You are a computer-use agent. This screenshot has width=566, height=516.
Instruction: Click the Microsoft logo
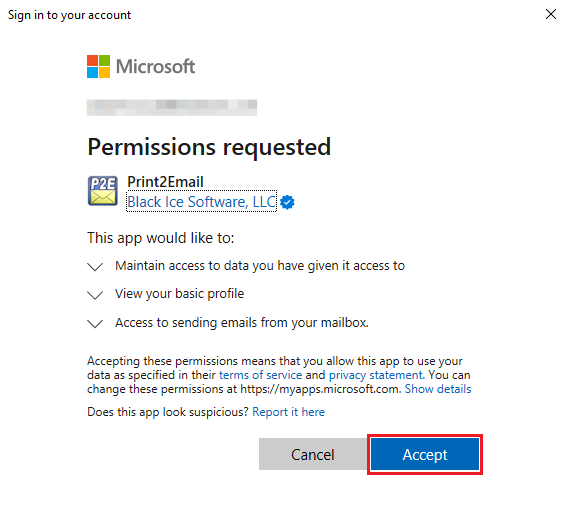[x=141, y=66]
